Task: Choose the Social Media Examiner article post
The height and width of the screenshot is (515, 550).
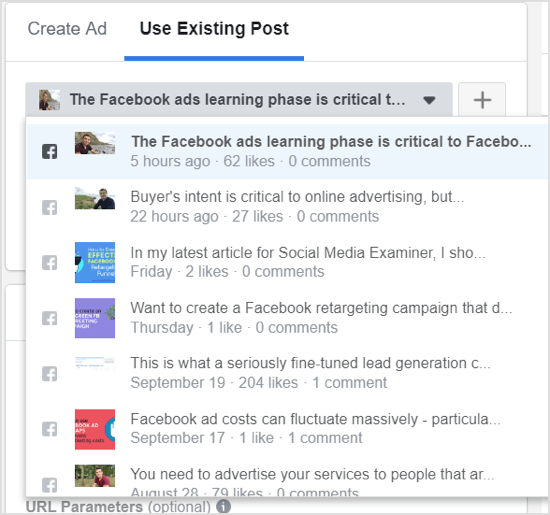Action: [x=287, y=262]
